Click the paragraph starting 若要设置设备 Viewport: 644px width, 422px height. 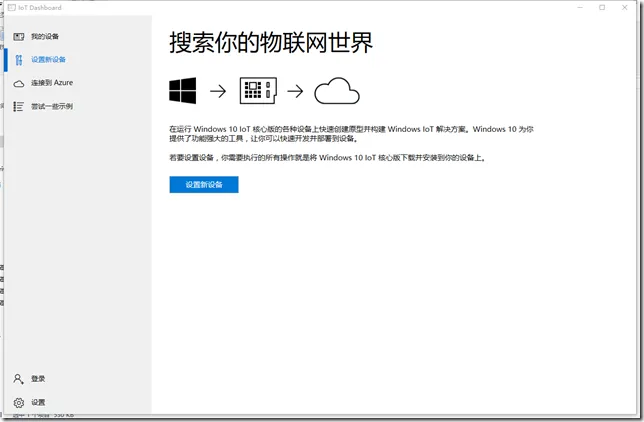click(x=327, y=158)
